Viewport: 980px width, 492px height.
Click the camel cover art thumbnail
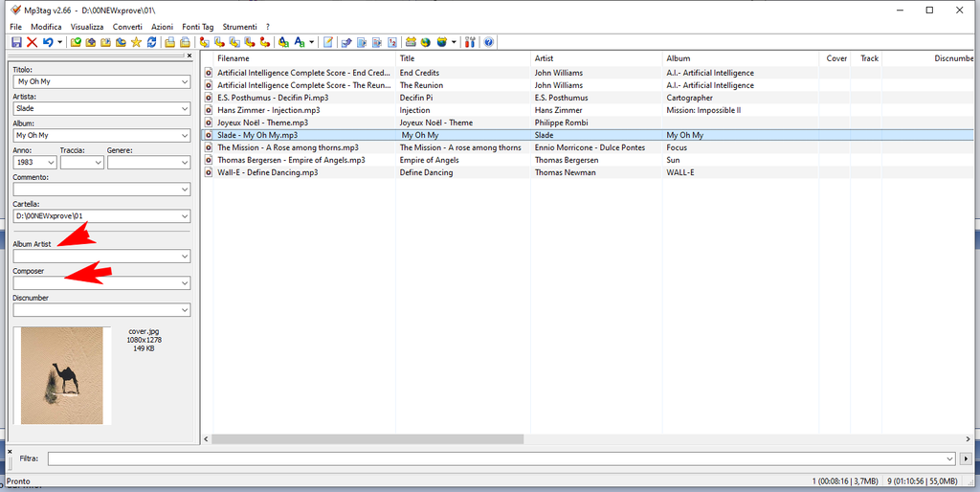point(62,375)
